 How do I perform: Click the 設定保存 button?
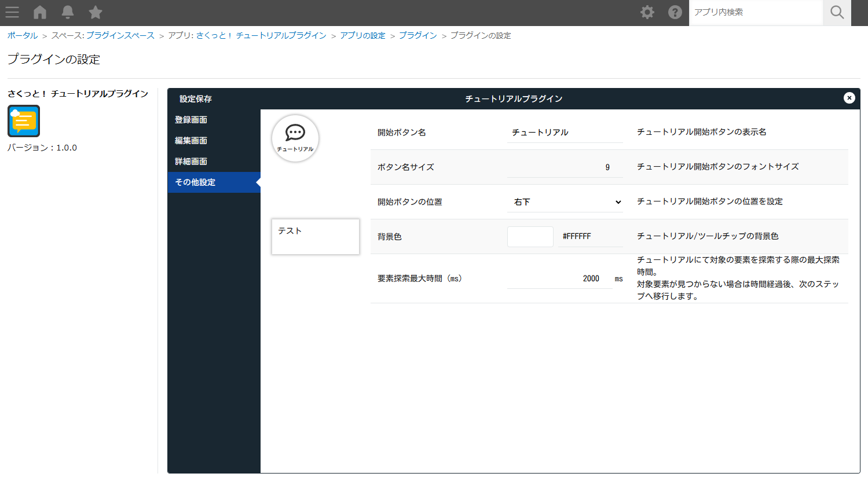point(196,99)
